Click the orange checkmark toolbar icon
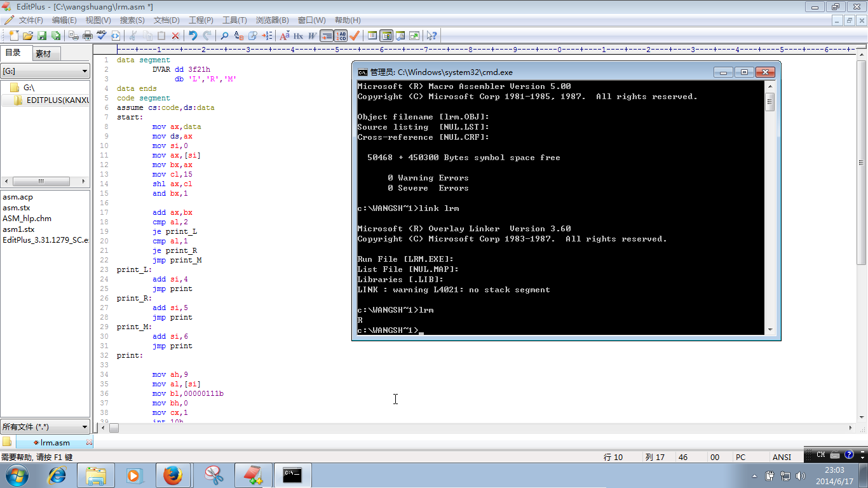Image resolution: width=868 pixels, height=488 pixels. [355, 36]
